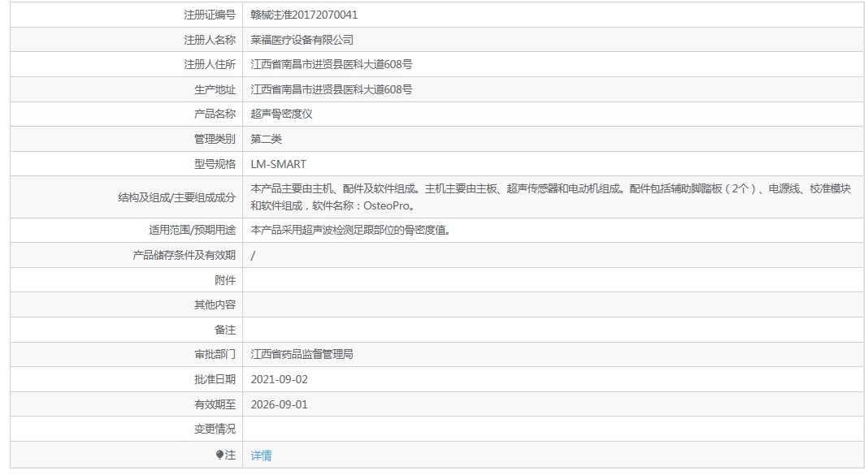Screen dimensions: 868x475
Task: Click the 备注 label cell
Action: coord(126,330)
